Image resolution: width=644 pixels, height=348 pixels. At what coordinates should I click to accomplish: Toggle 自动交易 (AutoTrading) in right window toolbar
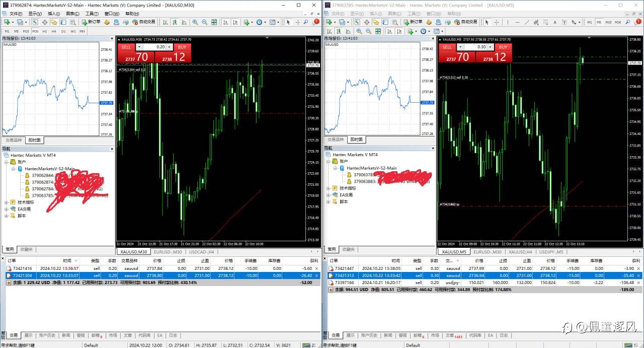(x=466, y=22)
